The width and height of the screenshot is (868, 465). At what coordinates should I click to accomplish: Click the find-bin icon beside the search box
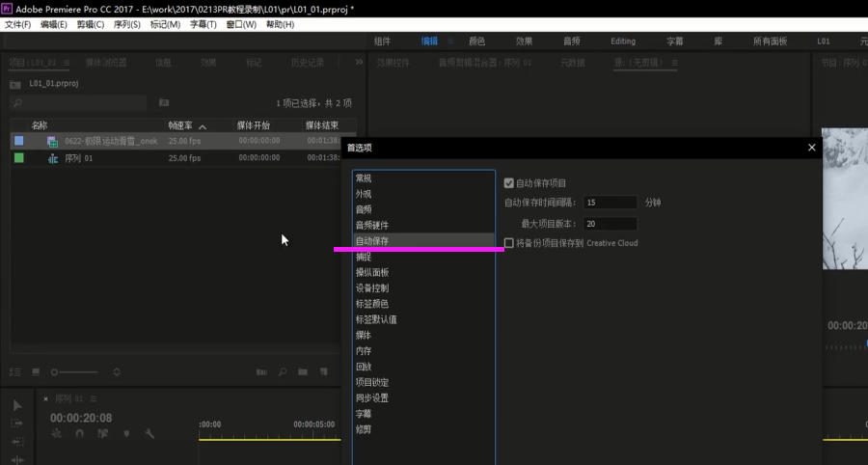164,102
